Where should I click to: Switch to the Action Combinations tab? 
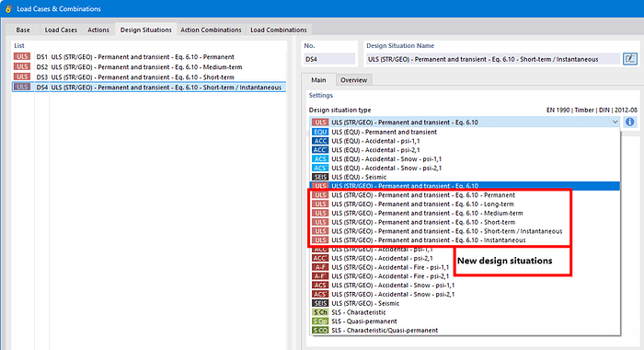coord(211,30)
